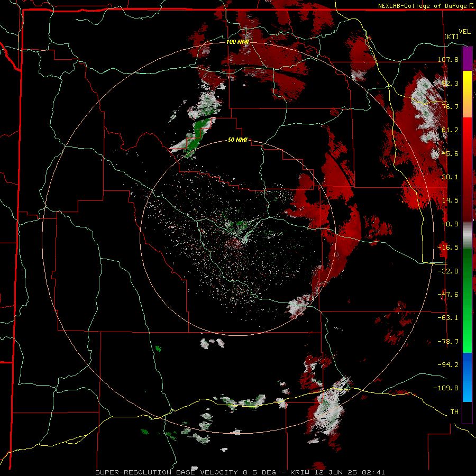Click the -94.2 velocity scale value

[448, 364]
